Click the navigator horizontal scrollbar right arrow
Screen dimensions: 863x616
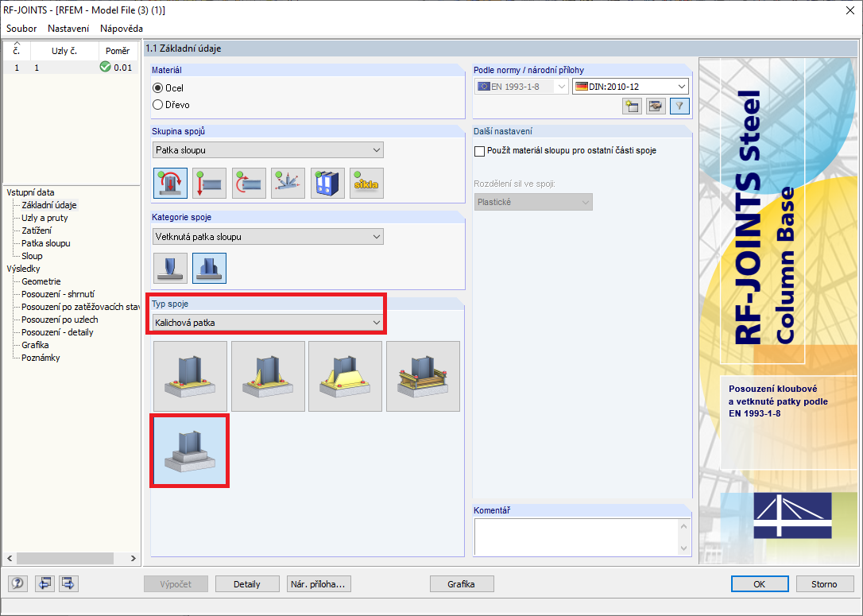click(134, 558)
